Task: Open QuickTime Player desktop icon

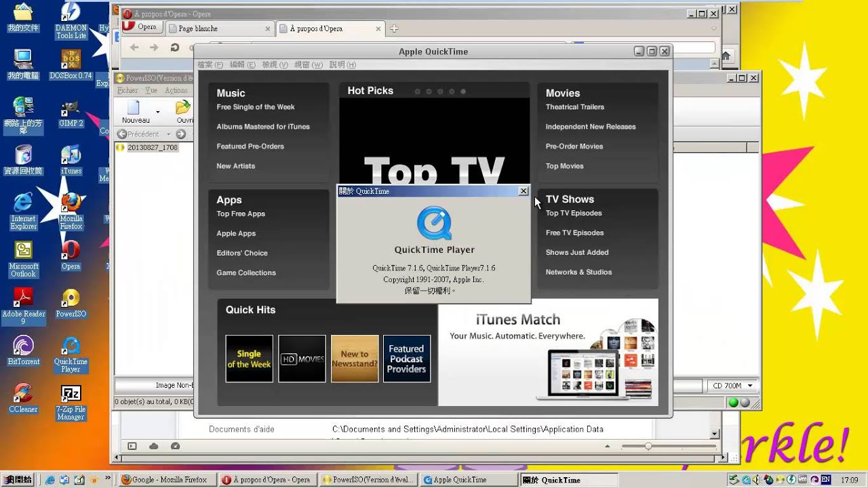Action: tap(71, 354)
